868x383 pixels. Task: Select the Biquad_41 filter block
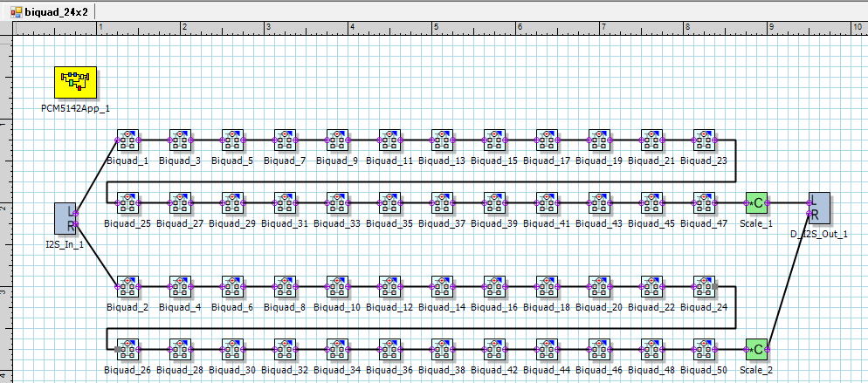tap(547, 202)
